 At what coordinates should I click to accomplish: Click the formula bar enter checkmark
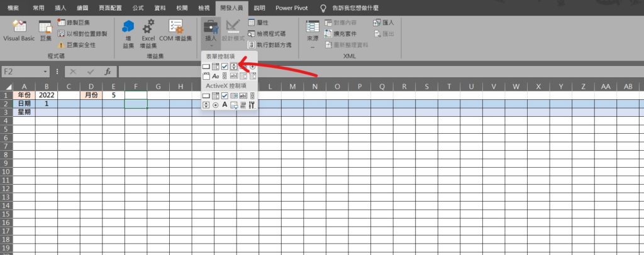point(91,72)
